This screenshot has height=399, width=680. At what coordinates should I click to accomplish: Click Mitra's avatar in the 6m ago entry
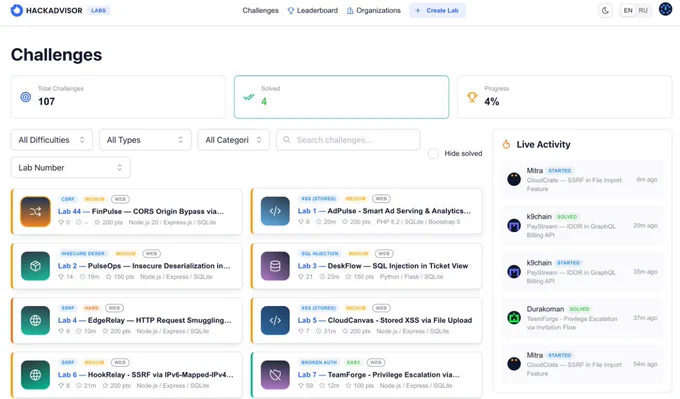514,179
